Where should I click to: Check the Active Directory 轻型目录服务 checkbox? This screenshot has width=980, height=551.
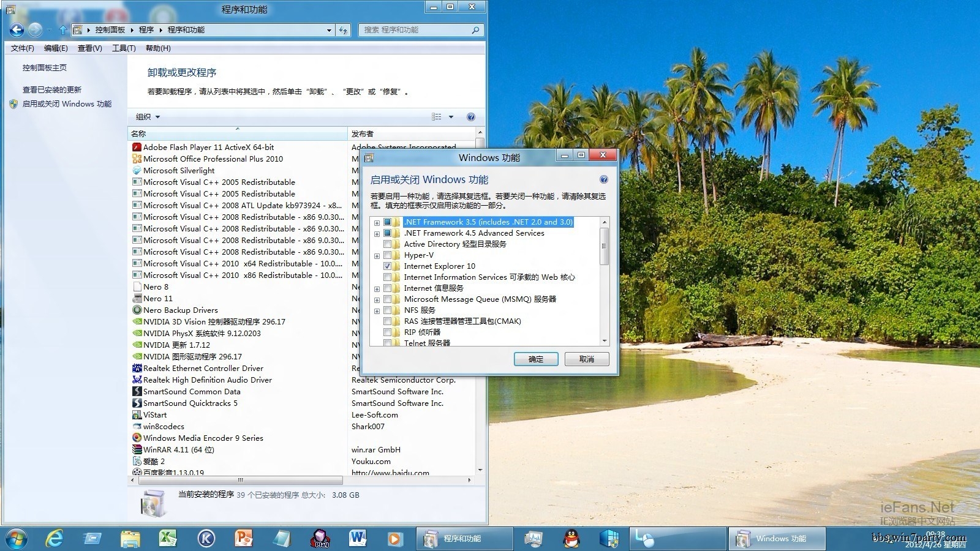(x=387, y=244)
